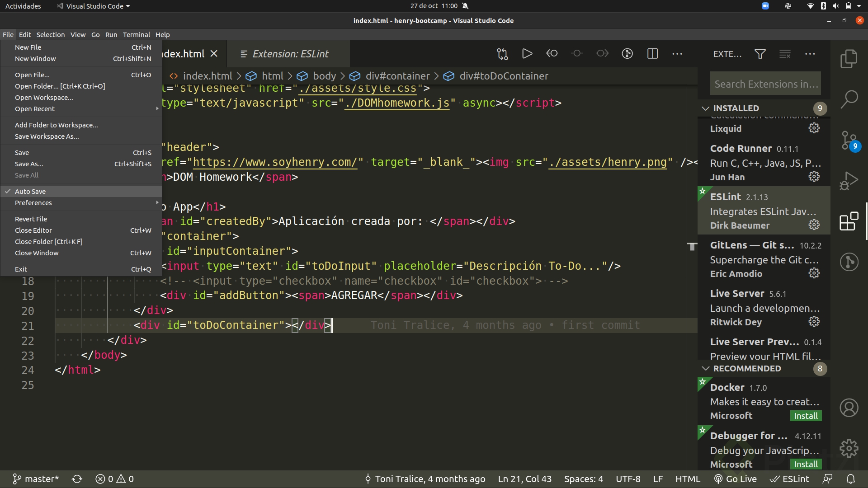
Task: Open the notifications bell in the status bar
Action: 850,479
